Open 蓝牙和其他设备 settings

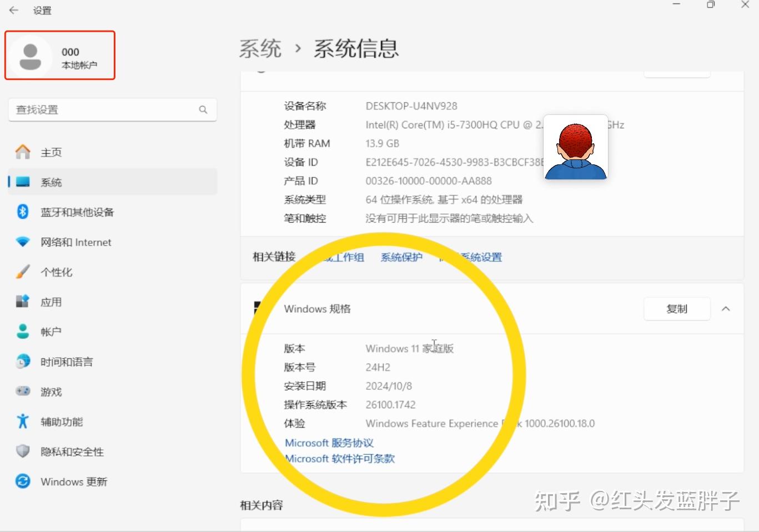point(113,212)
